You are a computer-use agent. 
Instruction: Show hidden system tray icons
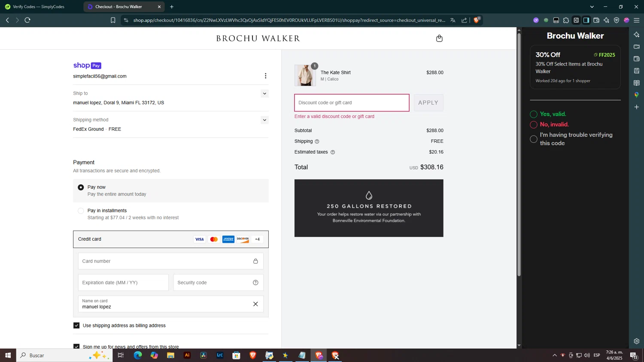[555, 355]
